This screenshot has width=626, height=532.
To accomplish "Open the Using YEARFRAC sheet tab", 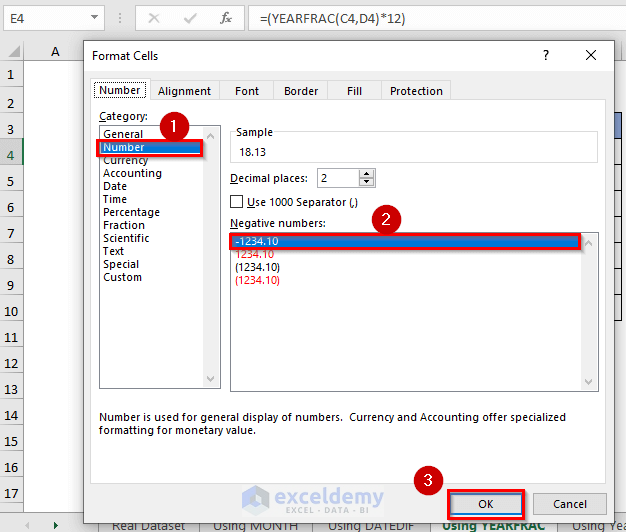I will click(x=493, y=526).
